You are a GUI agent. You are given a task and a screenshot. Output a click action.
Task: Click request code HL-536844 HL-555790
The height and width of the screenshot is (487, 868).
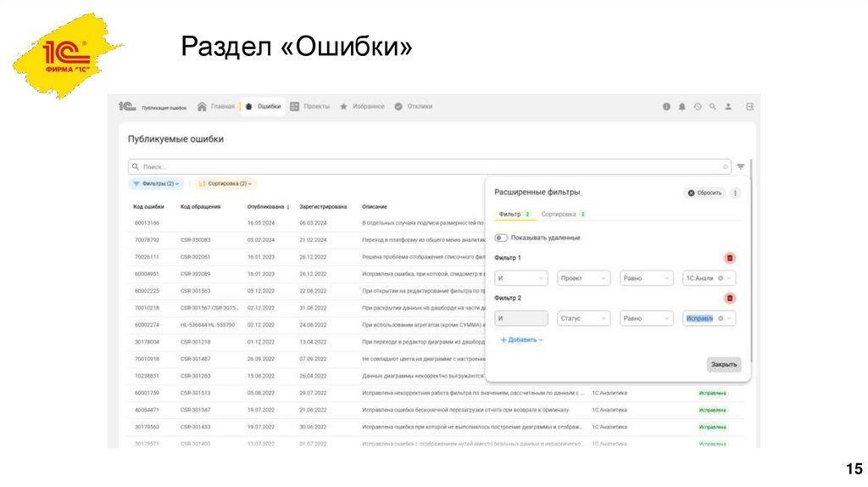(208, 325)
